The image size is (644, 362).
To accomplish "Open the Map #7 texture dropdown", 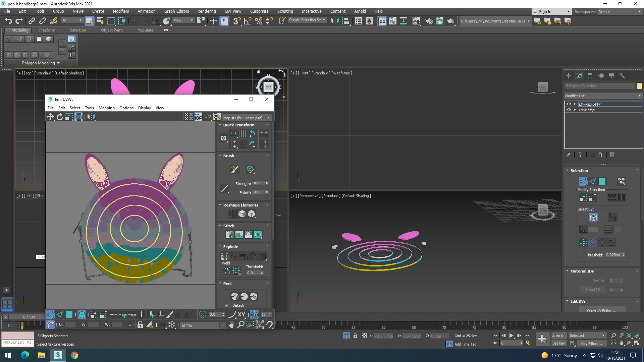I will pyautogui.click(x=247, y=118).
